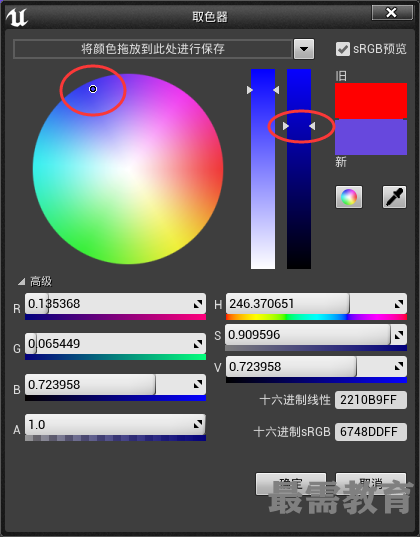The image size is (420, 537).
Task: Click the saturation vertical slider bar
Action: (263, 169)
